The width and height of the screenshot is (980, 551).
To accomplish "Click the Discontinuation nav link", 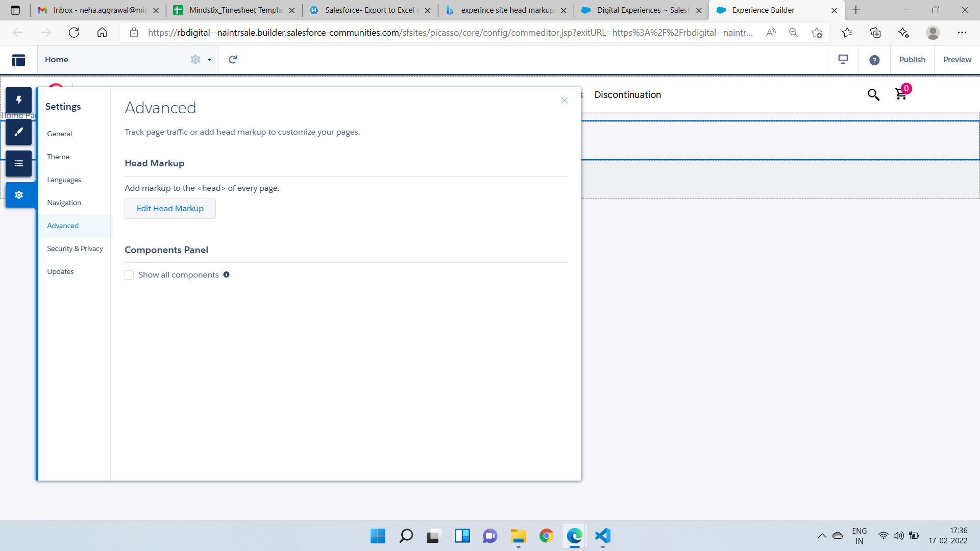I will click(627, 95).
